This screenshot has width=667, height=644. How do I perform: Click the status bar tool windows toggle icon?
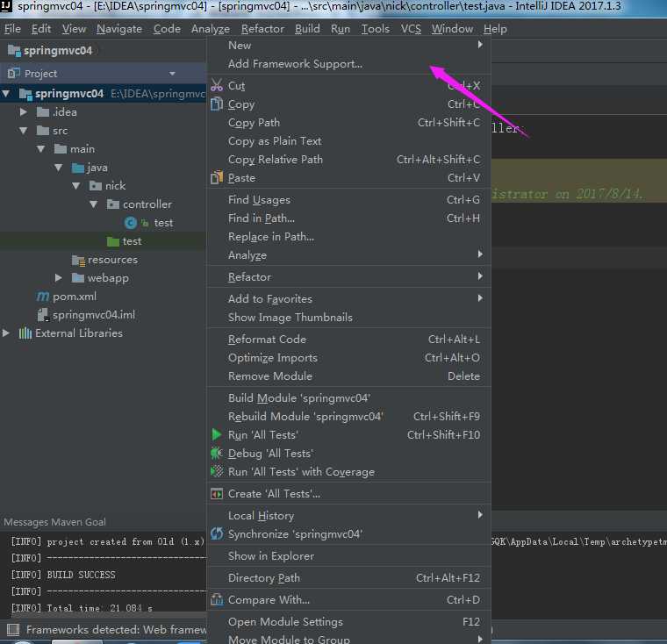[13, 630]
